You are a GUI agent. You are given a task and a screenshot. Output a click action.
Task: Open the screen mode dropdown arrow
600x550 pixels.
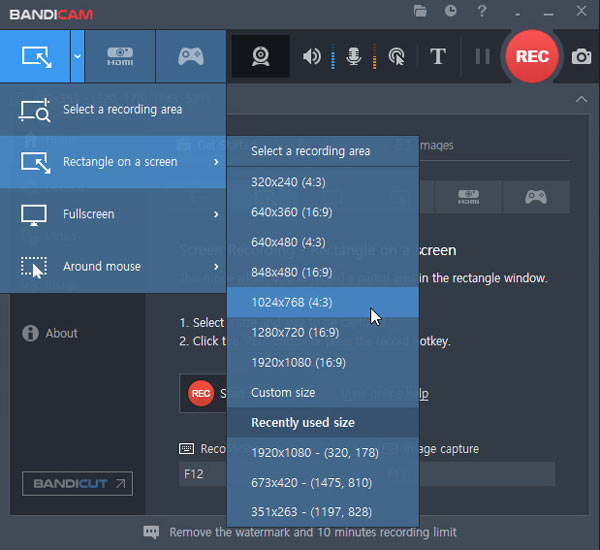[x=77, y=57]
